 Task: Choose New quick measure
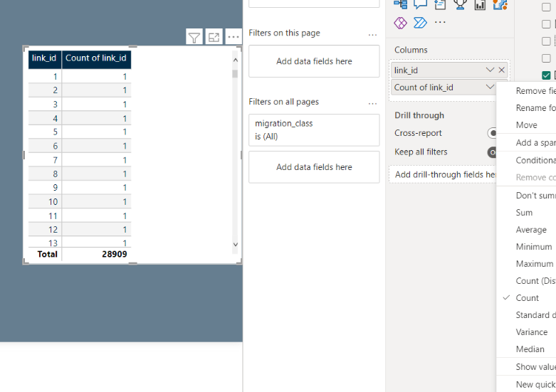tap(526, 384)
